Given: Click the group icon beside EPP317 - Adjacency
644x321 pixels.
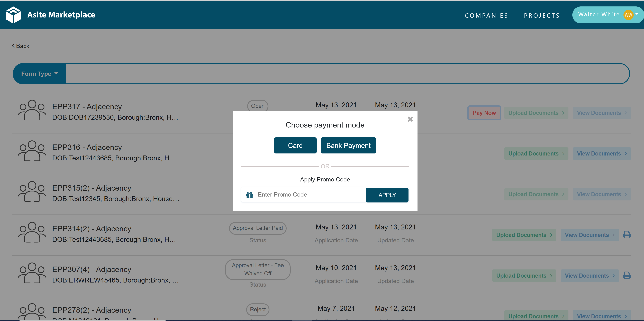Looking at the screenshot, I should pos(32,110).
